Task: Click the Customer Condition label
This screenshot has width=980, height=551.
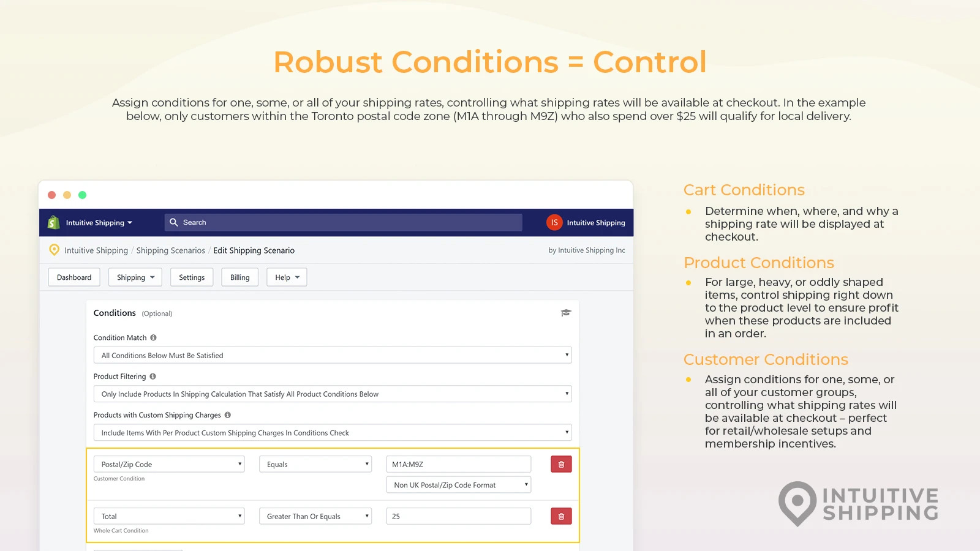Action: point(119,479)
